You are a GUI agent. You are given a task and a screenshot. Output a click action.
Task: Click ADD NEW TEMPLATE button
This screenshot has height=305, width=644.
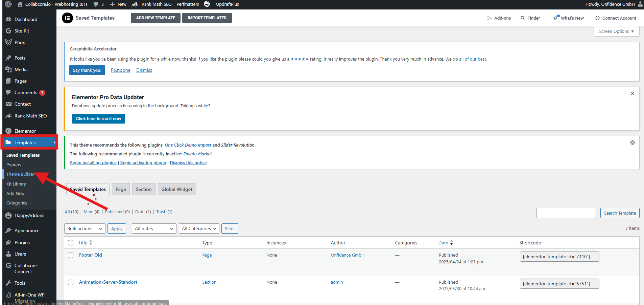[x=156, y=18]
